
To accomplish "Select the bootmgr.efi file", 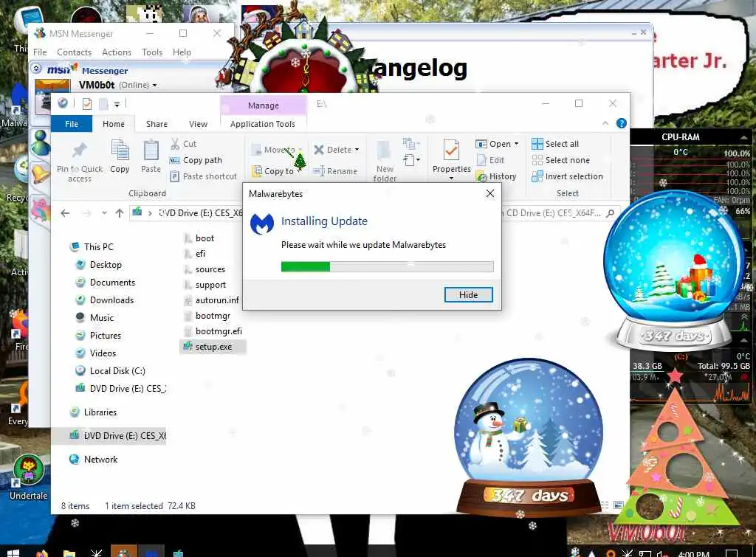I will pos(213,331).
